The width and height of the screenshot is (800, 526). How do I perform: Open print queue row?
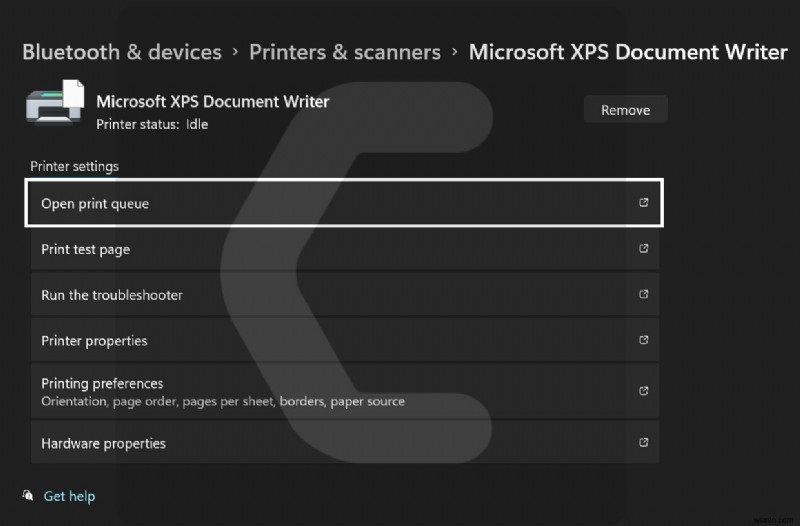[344, 203]
